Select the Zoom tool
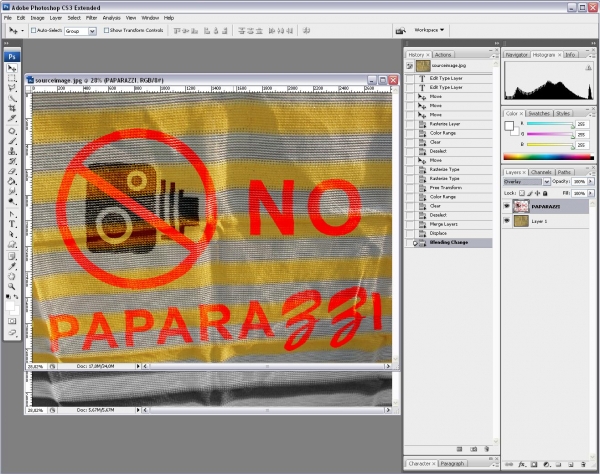The image size is (600, 474). pos(12,286)
